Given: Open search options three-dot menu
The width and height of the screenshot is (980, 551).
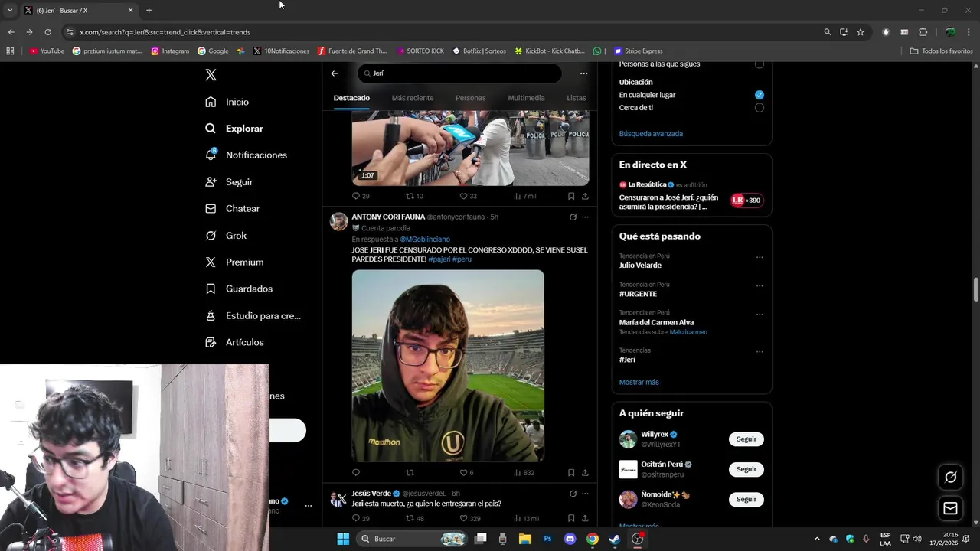Looking at the screenshot, I should click(x=583, y=73).
